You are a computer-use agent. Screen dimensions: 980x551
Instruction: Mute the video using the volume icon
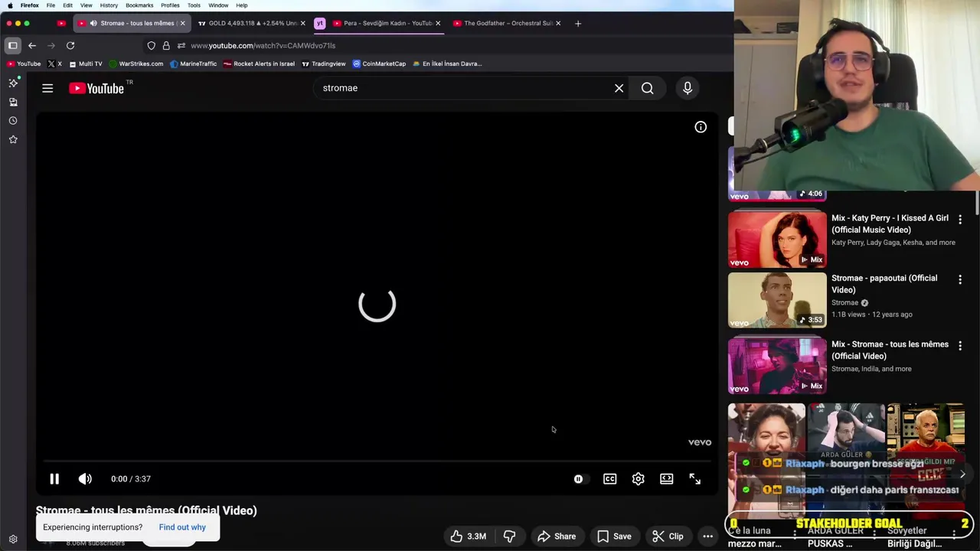click(x=85, y=479)
